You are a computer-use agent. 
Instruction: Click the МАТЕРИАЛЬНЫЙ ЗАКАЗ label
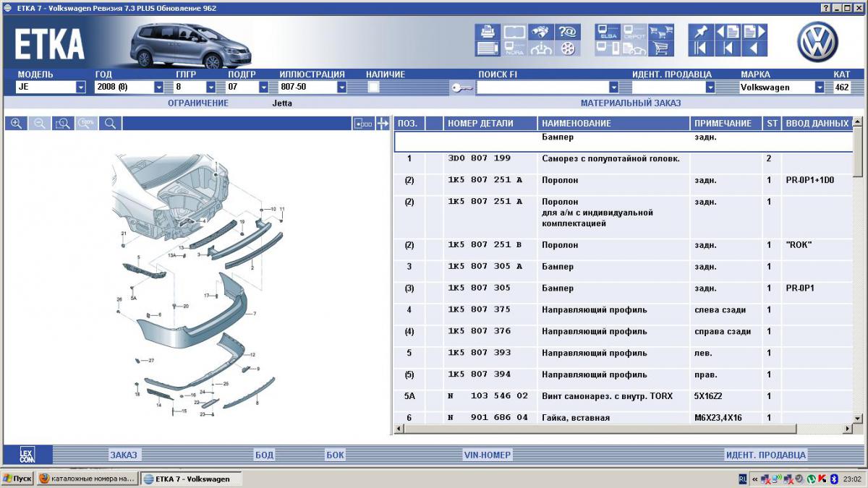631,103
